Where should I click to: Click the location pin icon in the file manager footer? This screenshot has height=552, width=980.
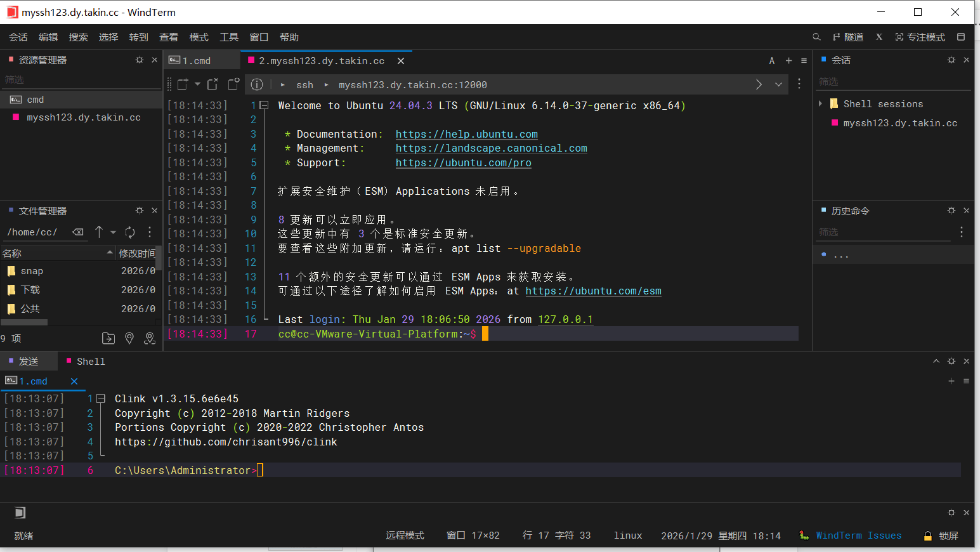point(129,338)
